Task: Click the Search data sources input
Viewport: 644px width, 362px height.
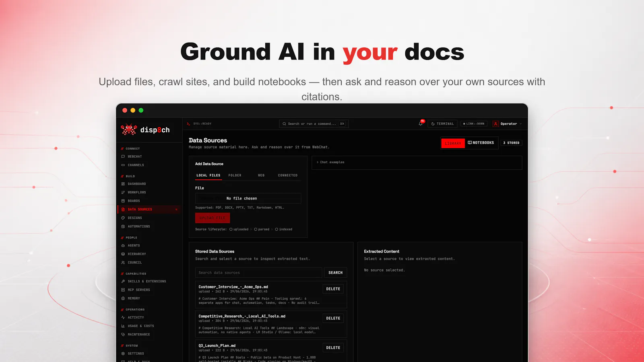Action: (x=258, y=273)
